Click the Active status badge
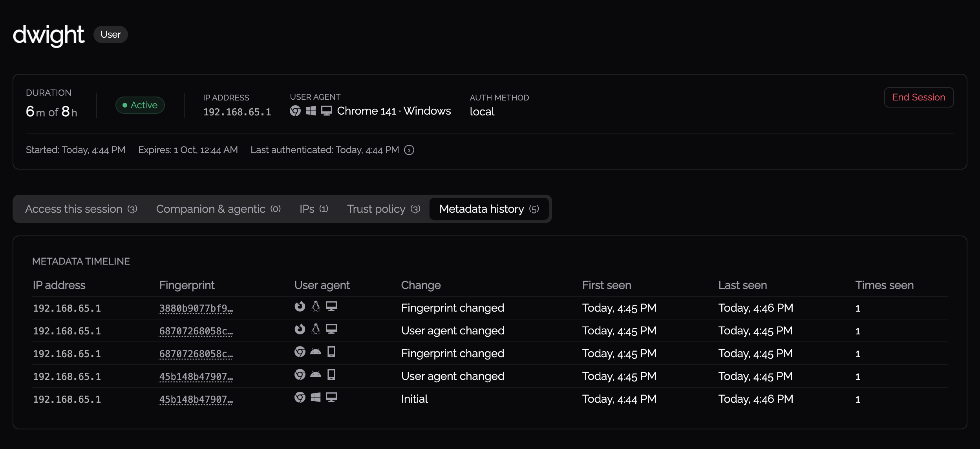 pos(140,105)
